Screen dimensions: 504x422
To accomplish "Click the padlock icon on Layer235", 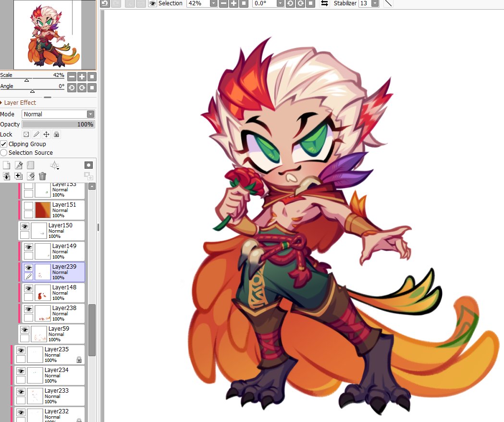I will (79, 360).
